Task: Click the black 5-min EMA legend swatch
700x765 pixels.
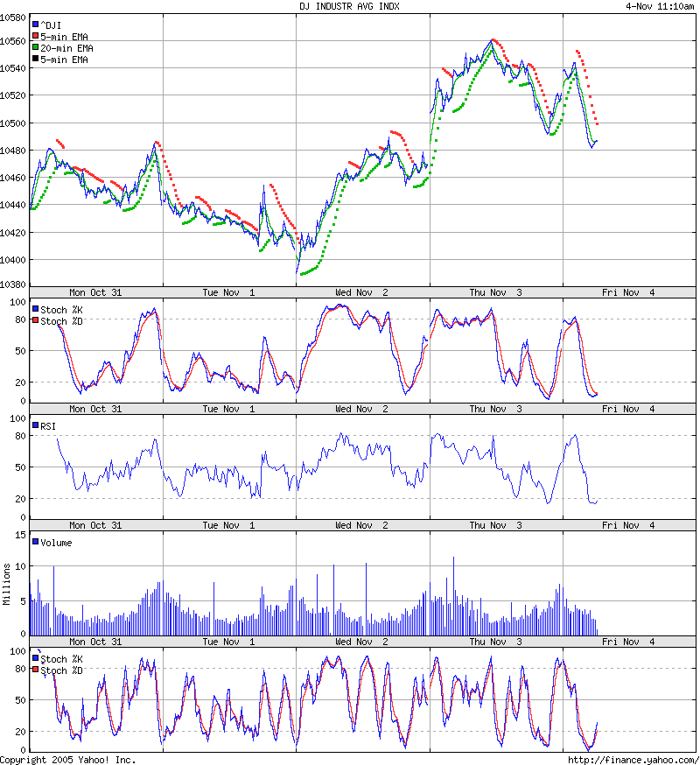Action: tap(35, 59)
